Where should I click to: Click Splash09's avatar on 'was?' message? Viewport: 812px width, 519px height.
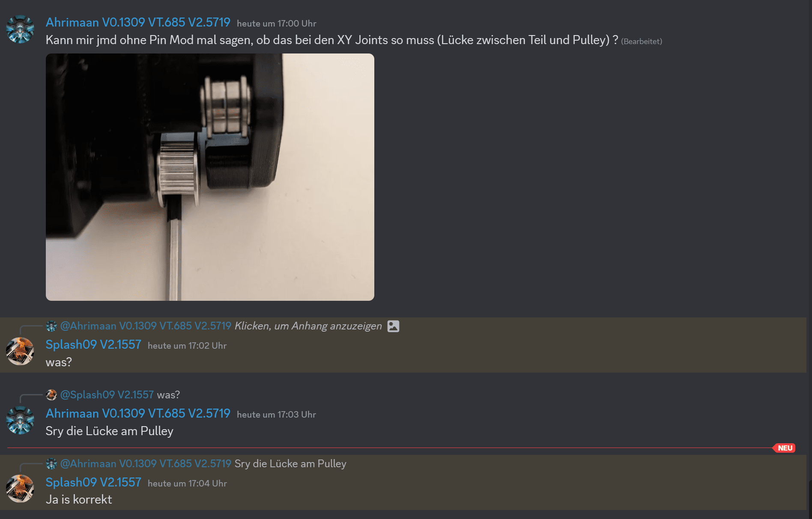pyautogui.click(x=20, y=351)
